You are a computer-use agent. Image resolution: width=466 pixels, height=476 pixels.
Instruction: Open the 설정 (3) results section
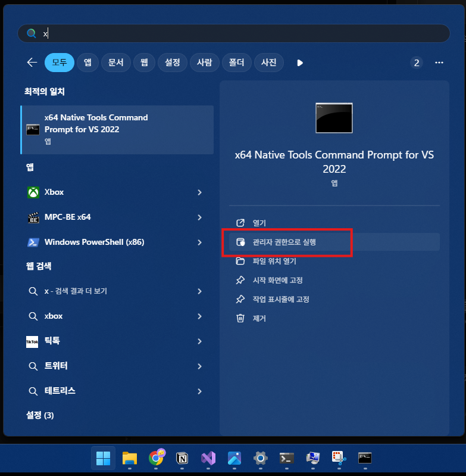40,415
